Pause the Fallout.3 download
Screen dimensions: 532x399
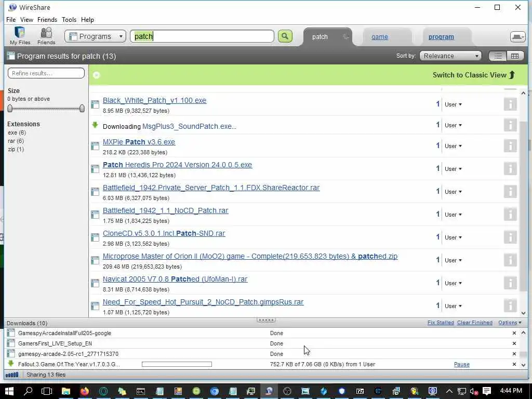pos(461,364)
